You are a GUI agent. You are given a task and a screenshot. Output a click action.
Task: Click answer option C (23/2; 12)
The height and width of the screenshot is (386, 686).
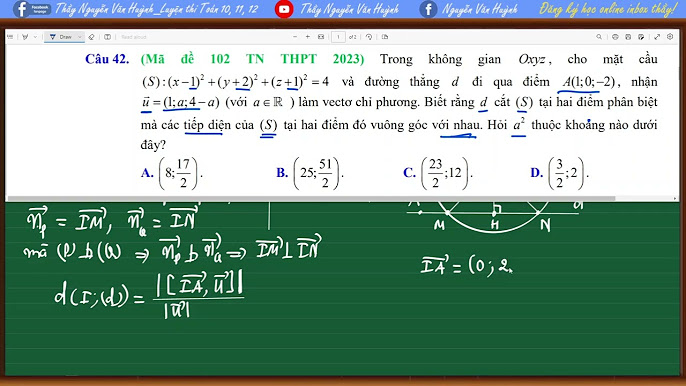(438, 173)
